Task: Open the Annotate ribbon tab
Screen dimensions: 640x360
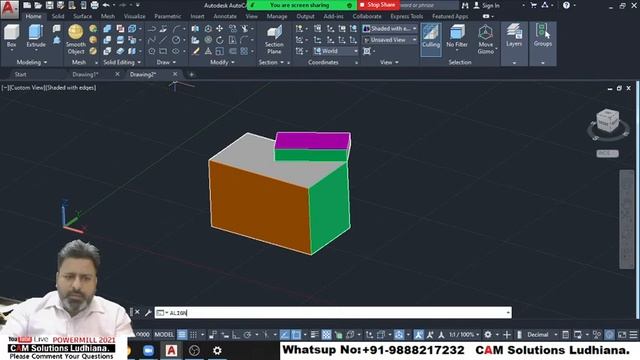Action: [225, 16]
